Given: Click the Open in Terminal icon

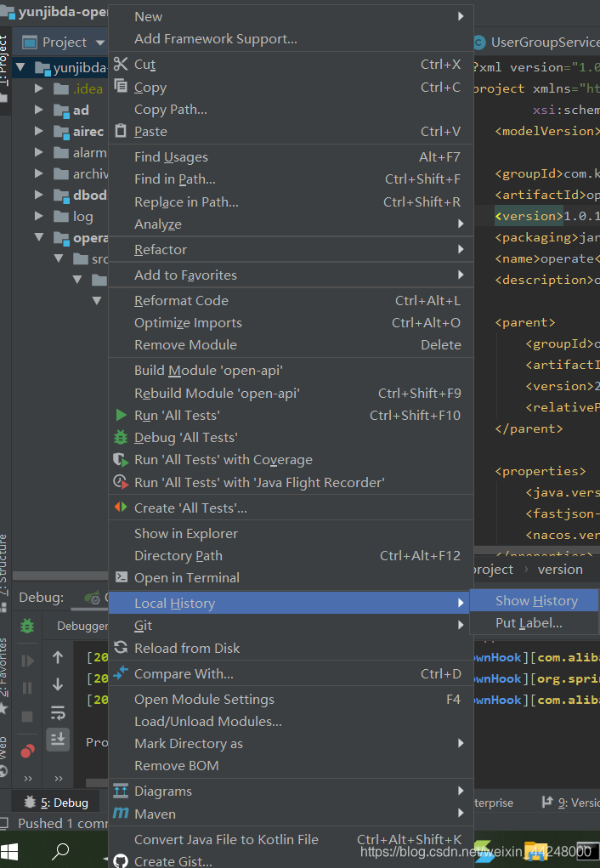Looking at the screenshot, I should click(x=121, y=576).
